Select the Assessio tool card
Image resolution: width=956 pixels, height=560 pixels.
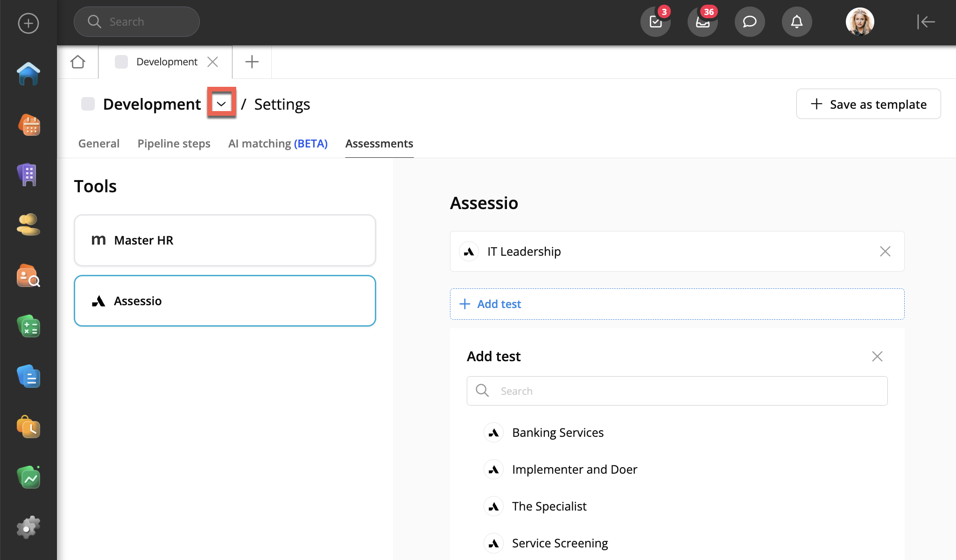225,301
